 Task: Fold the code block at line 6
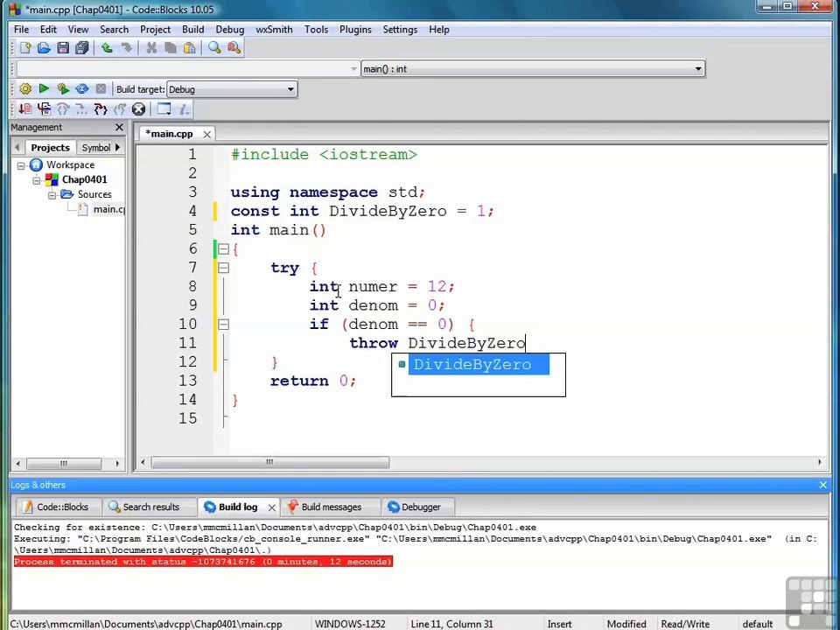point(223,249)
